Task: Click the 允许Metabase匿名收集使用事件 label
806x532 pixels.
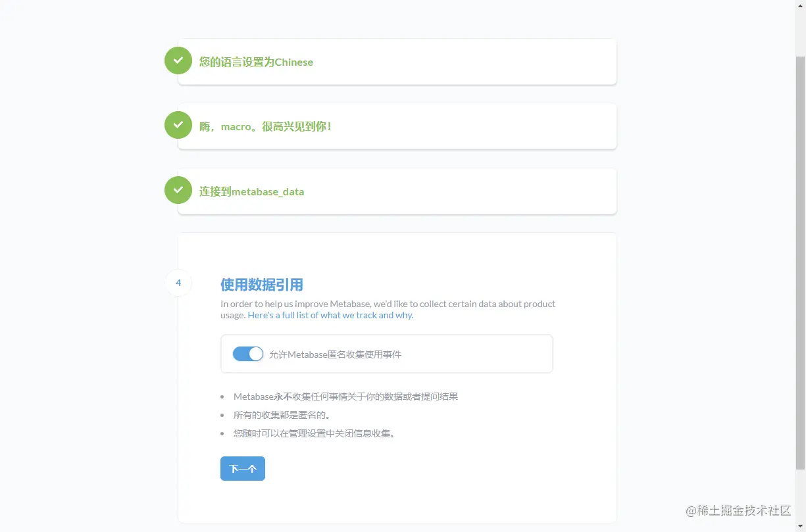Action: (335, 354)
